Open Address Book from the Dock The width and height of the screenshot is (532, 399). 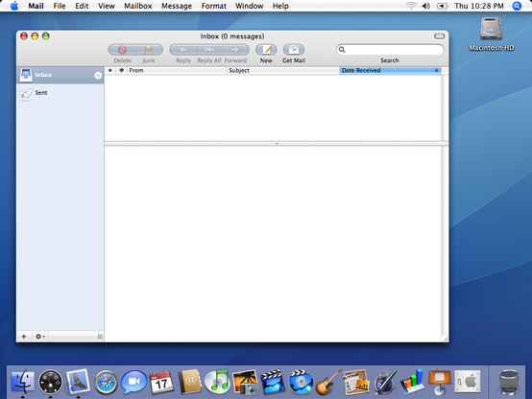pos(190,382)
